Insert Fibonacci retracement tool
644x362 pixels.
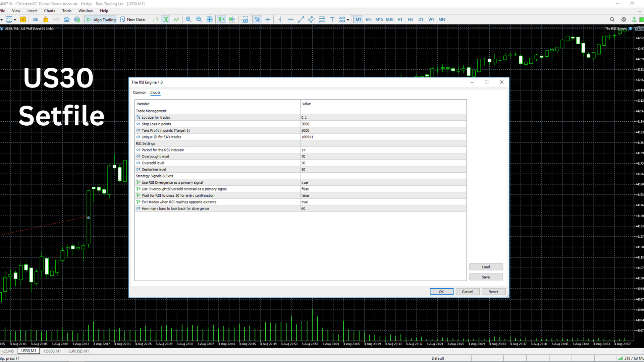pyautogui.click(x=322, y=19)
